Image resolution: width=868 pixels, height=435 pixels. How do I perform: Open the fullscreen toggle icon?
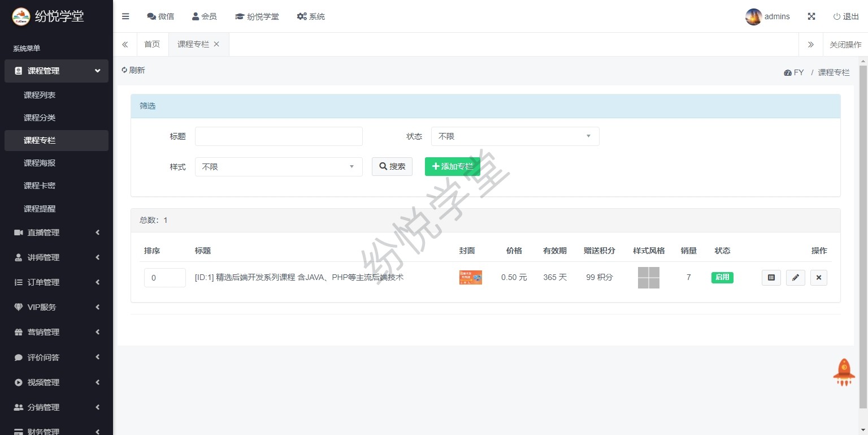point(811,16)
